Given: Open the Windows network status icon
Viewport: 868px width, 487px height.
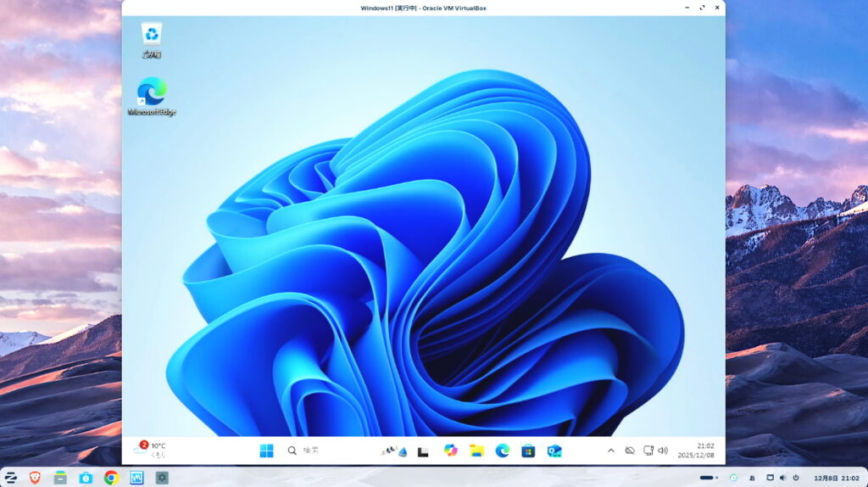Looking at the screenshot, I should click(x=648, y=451).
